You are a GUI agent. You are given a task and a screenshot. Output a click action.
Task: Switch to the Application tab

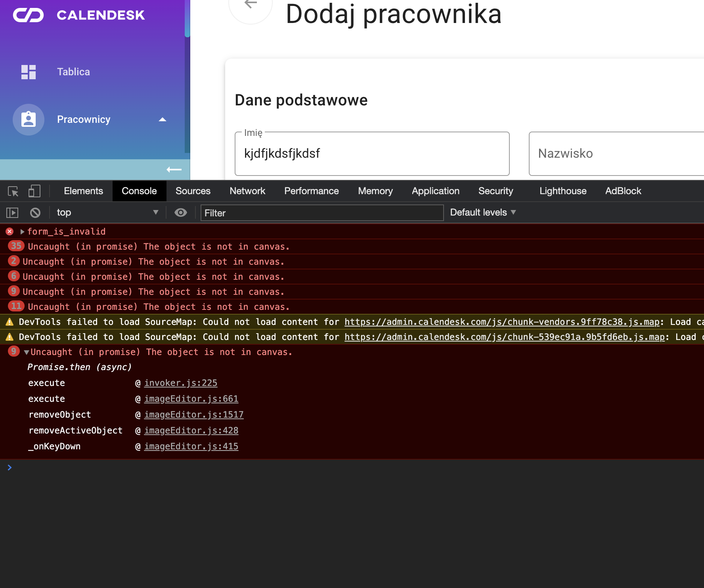click(x=435, y=191)
